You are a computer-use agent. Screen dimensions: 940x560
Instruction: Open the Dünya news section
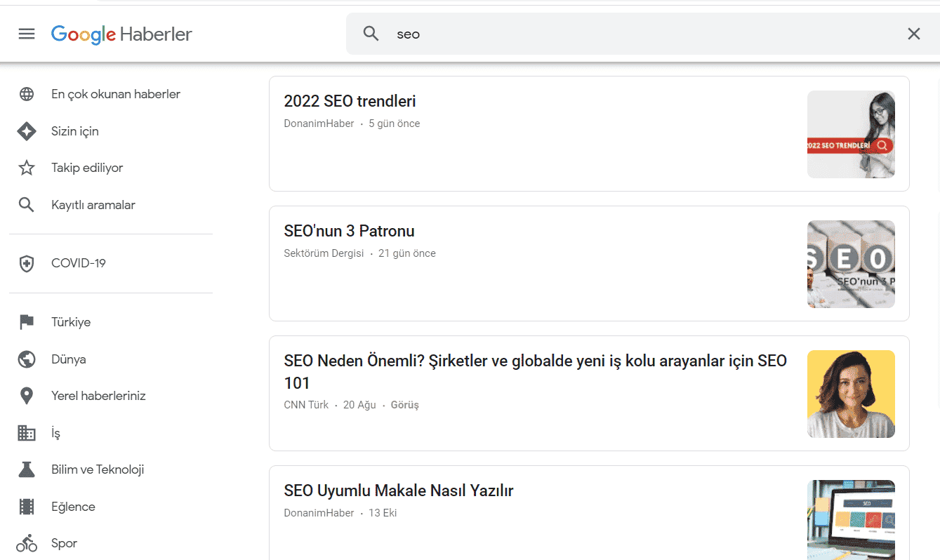coord(69,359)
